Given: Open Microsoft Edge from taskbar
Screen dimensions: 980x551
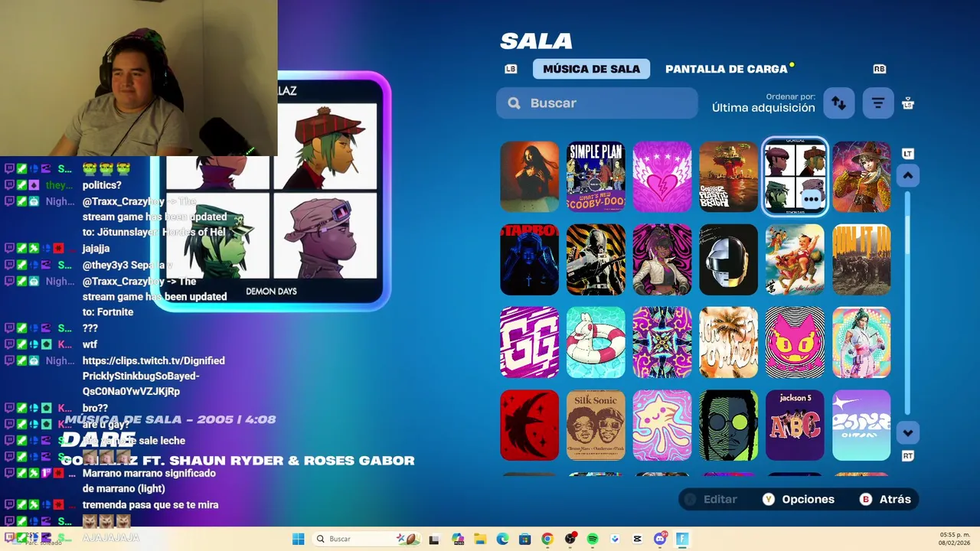Looking at the screenshot, I should [x=502, y=539].
